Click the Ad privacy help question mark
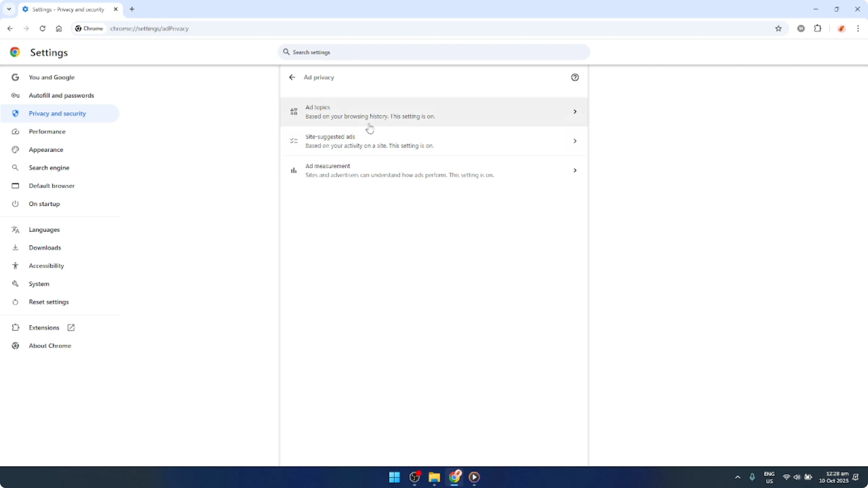The height and width of the screenshot is (488, 868). click(x=575, y=77)
